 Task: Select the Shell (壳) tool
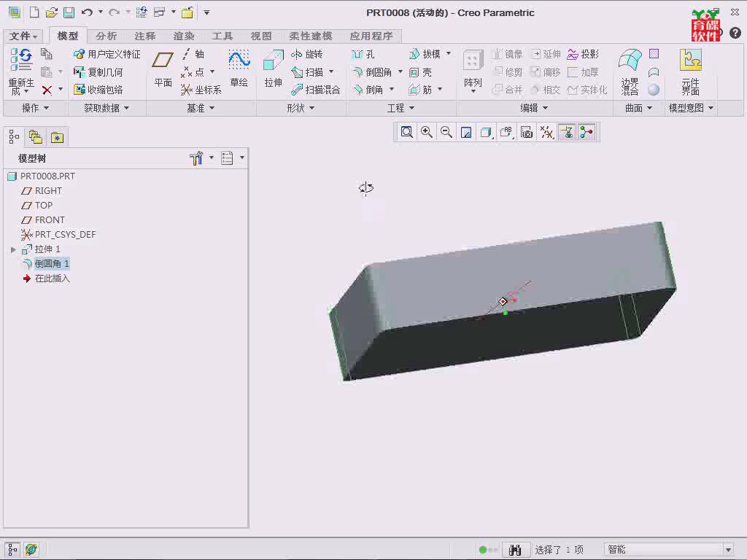[420, 72]
